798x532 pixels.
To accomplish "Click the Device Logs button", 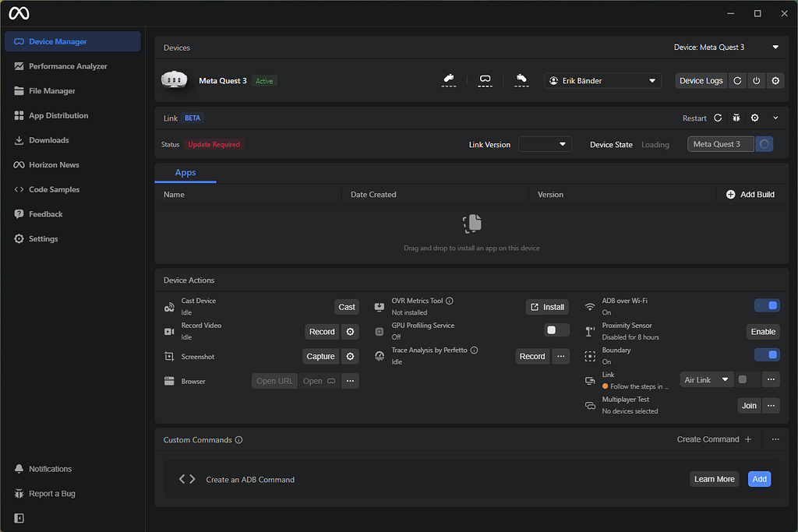I will coord(701,81).
